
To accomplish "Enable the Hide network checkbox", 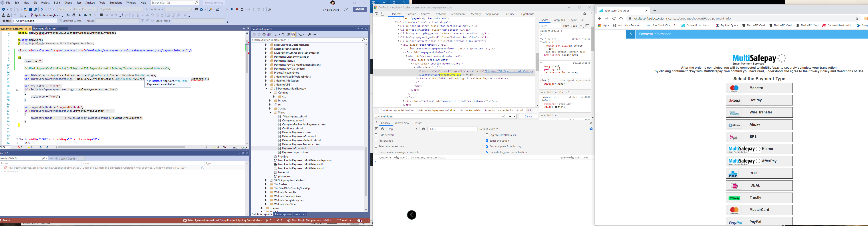I will point(376,134).
